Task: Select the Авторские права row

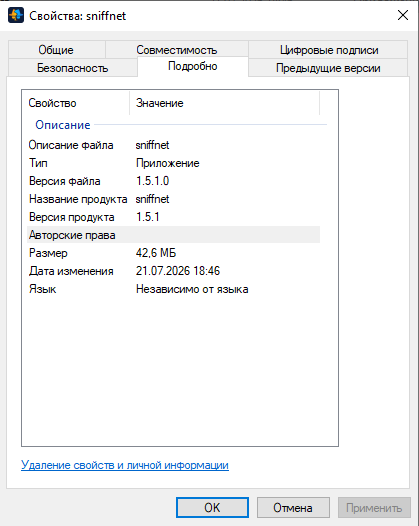Action: (x=173, y=235)
